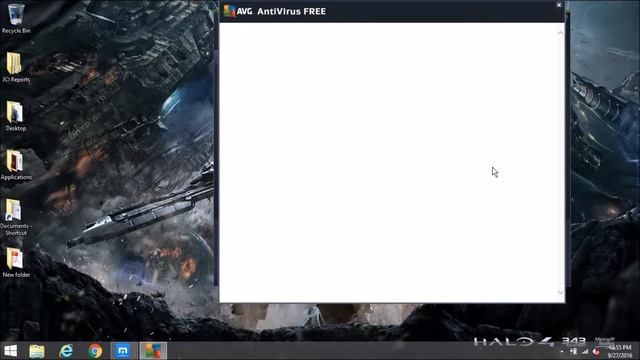This screenshot has width=640, height=360.
Task: Click the scroll up arrow in AVG window
Action: [x=560, y=33]
